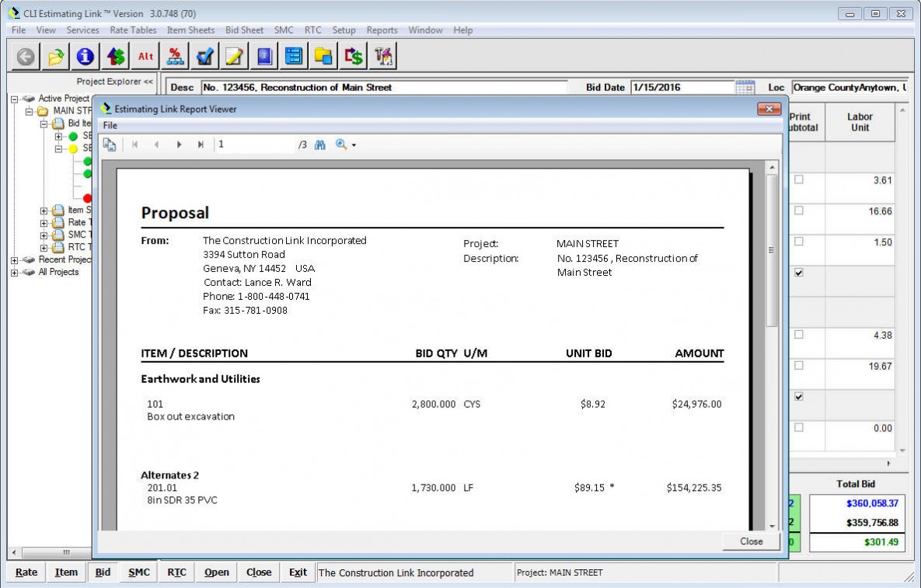
Task: Click the Rate button in bottom bar
Action: tap(26, 572)
